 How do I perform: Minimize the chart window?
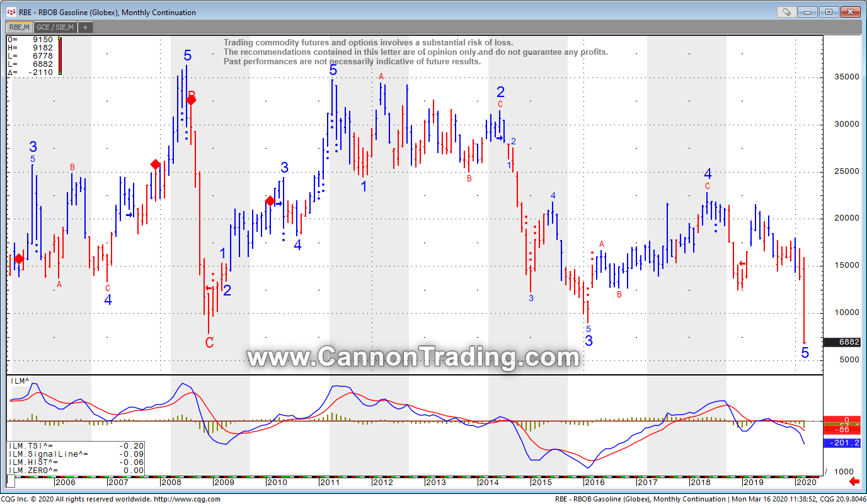tap(808, 12)
